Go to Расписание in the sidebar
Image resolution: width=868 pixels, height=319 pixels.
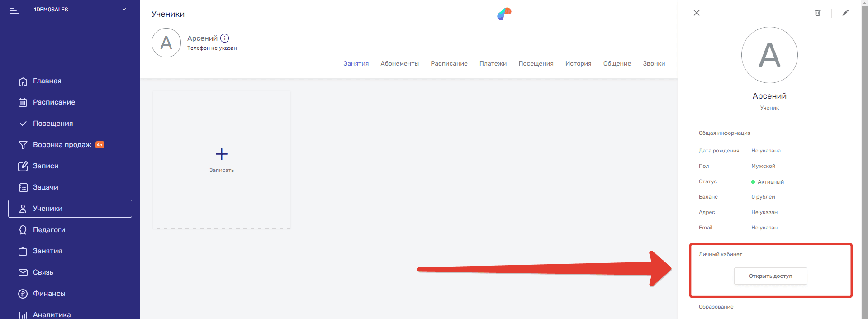pos(54,102)
